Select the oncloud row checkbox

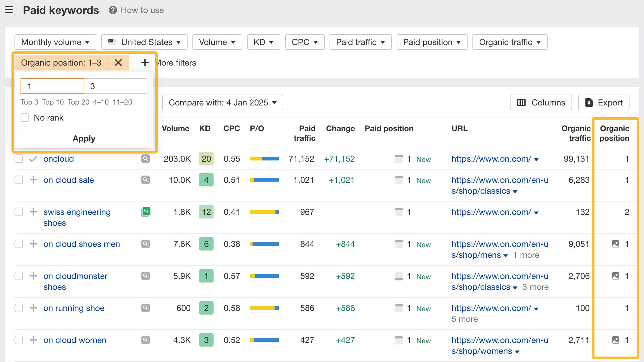click(19, 159)
